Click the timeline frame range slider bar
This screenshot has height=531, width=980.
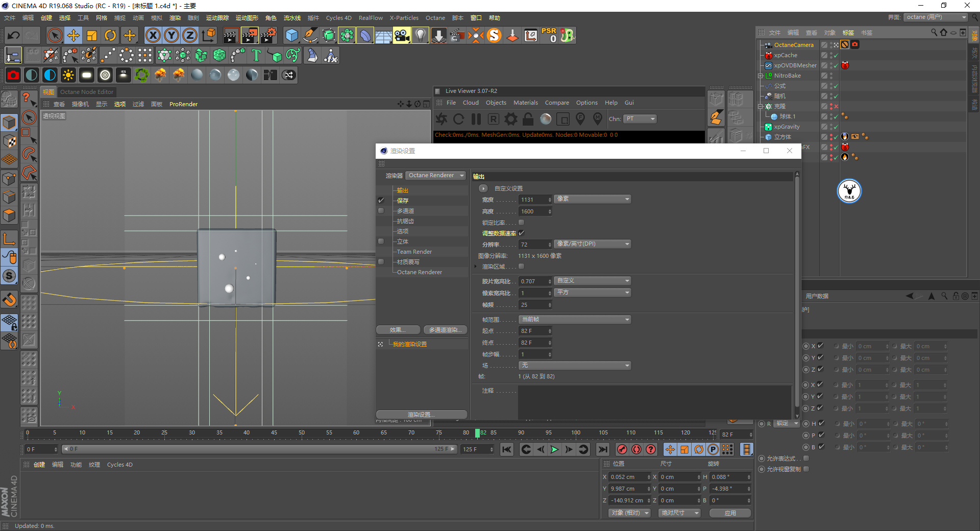(x=259, y=449)
